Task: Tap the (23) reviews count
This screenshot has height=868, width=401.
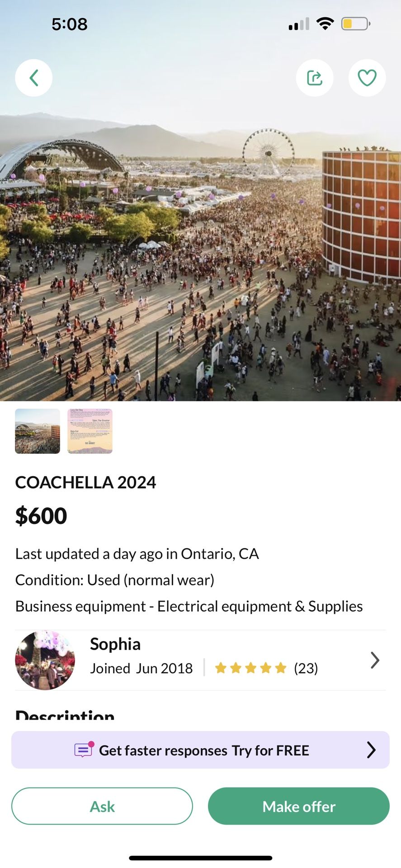Action: pos(306,668)
